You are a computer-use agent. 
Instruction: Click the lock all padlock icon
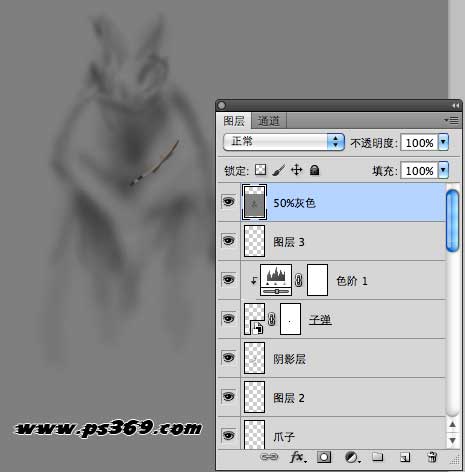coord(314,170)
